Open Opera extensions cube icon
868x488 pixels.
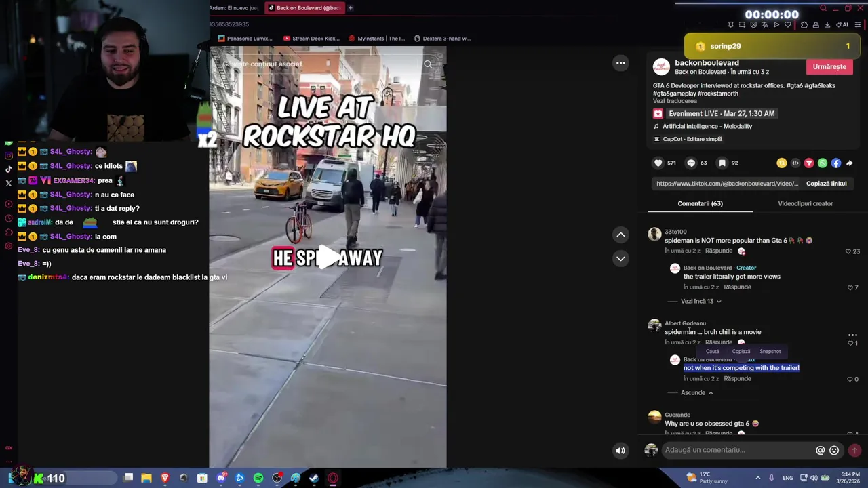[x=804, y=24]
